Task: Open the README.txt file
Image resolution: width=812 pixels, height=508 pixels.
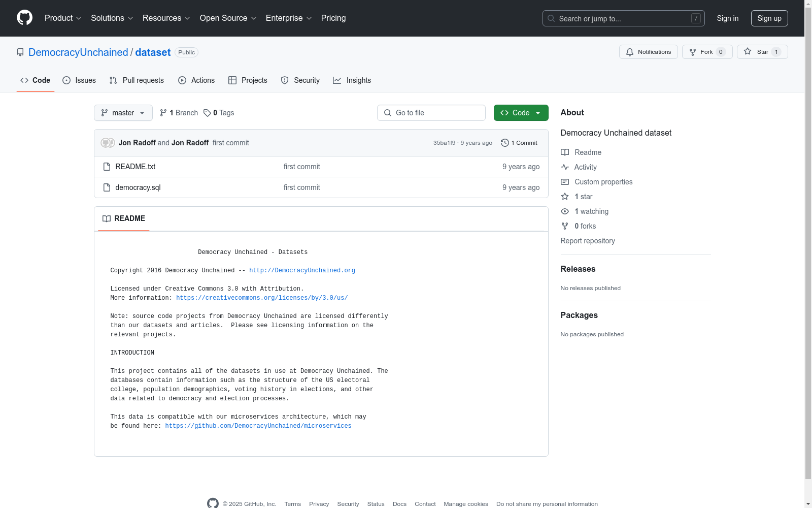Action: 136,167
